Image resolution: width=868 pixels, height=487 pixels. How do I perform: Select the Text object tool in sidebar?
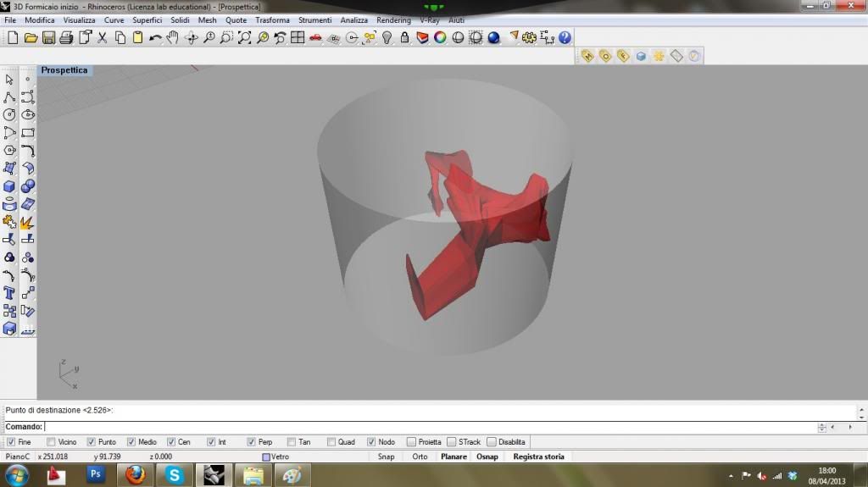coord(9,293)
